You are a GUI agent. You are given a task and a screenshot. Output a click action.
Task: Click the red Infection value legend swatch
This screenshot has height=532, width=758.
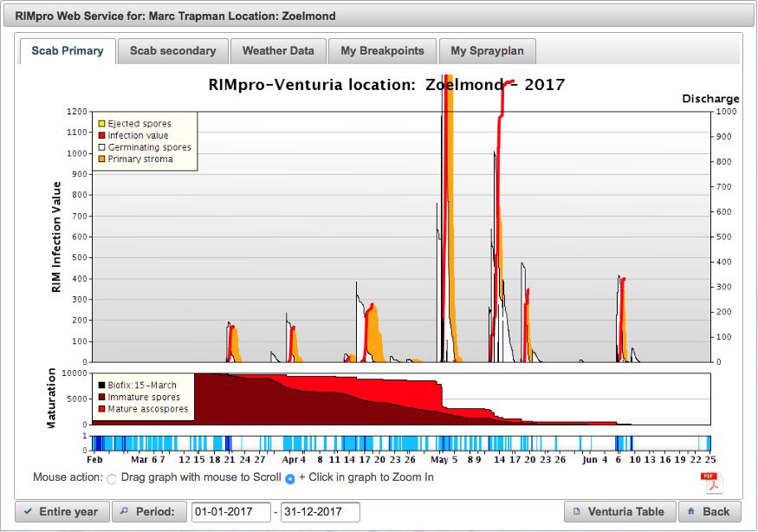[101, 135]
